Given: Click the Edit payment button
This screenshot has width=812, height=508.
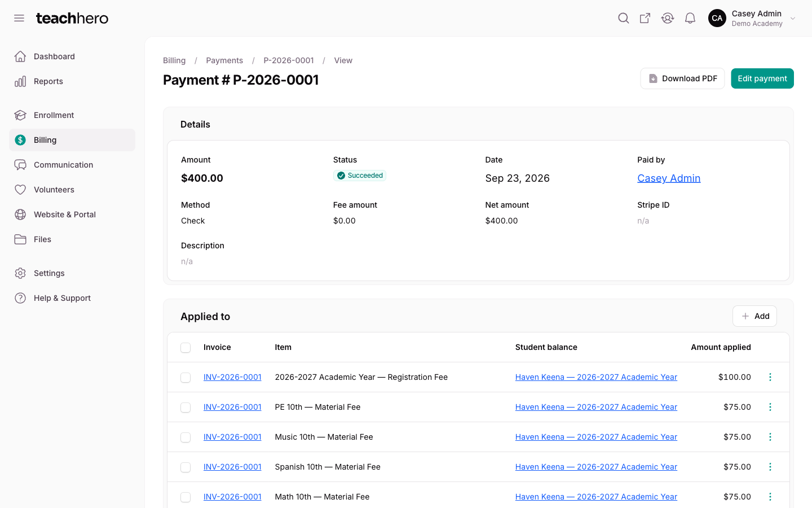Looking at the screenshot, I should [x=762, y=78].
